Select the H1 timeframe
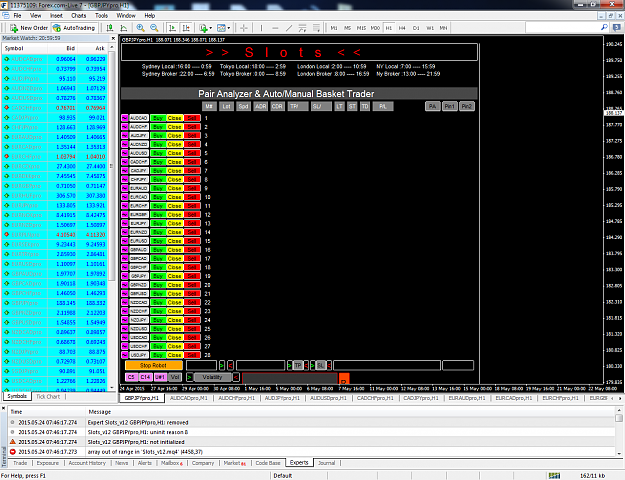Screen dimensions: 625x480 (389, 28)
